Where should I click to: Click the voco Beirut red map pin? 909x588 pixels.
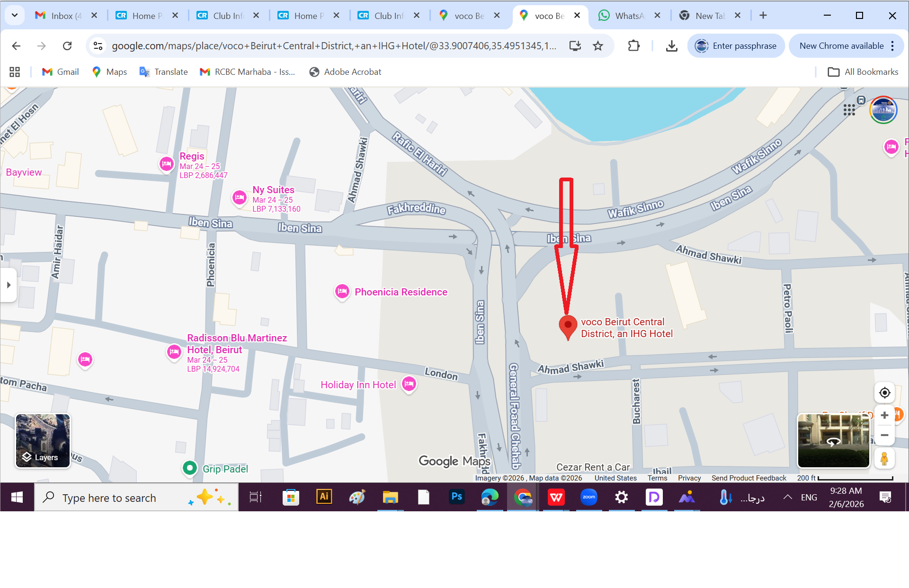568,326
